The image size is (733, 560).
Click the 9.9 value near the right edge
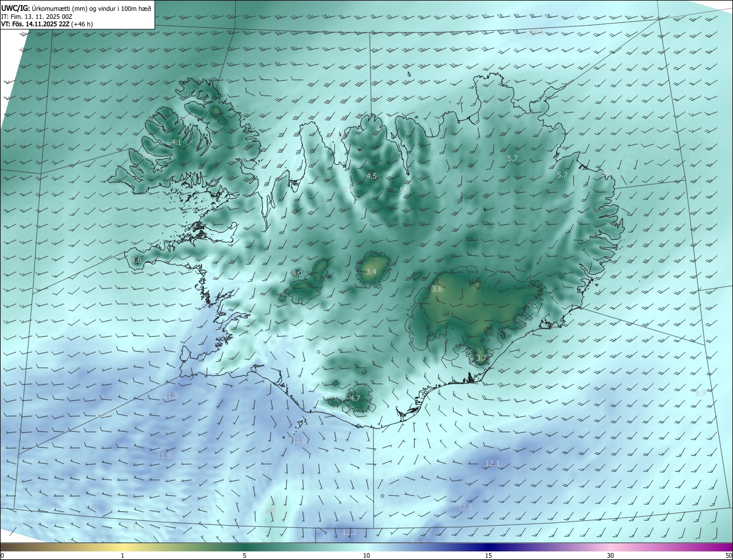[700, 393]
